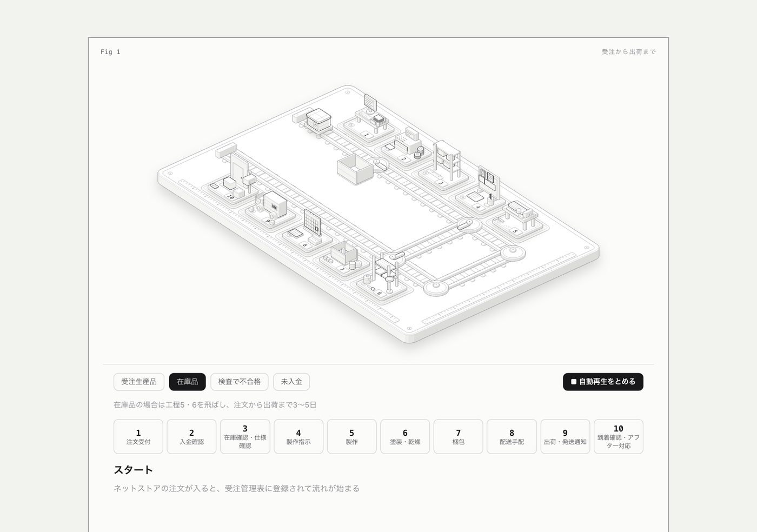Screen dimensions: 757x532
Task: Choose the 未入金 scenario tab
Action: (291, 382)
